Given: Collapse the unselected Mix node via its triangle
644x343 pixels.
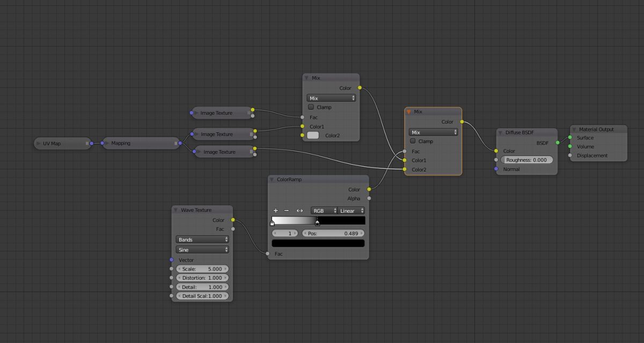Looking at the screenshot, I should [307, 78].
